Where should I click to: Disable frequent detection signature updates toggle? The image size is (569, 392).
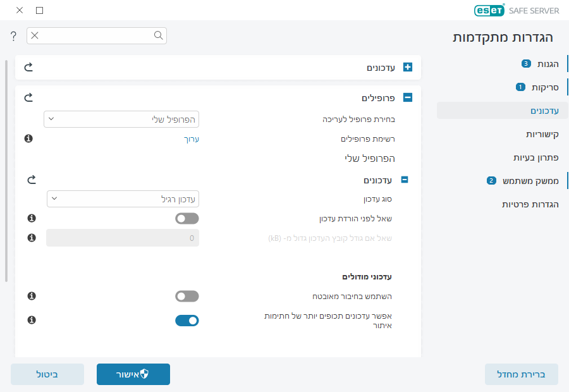[x=187, y=321]
